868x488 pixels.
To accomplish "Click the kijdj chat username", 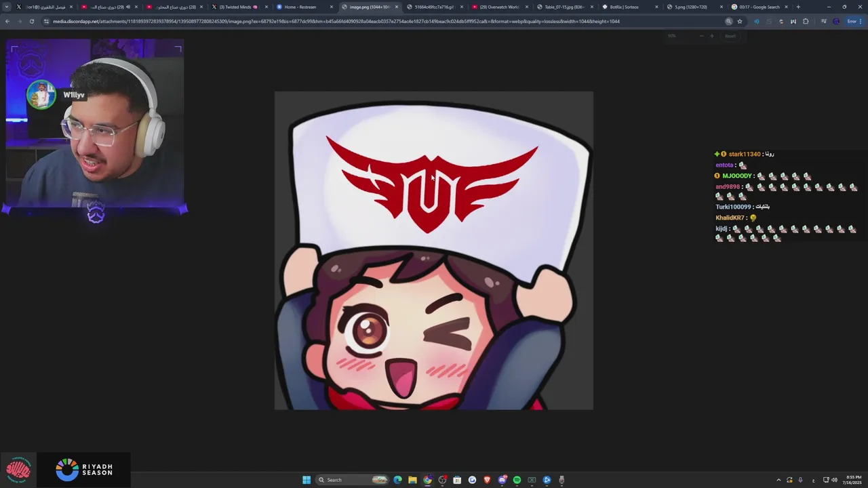I will coord(721,228).
